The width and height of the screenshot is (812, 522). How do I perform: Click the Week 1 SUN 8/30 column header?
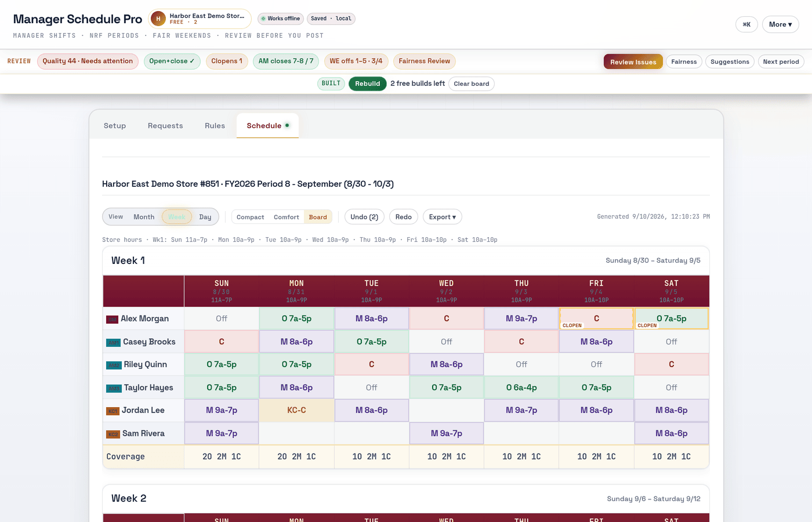pos(222,291)
